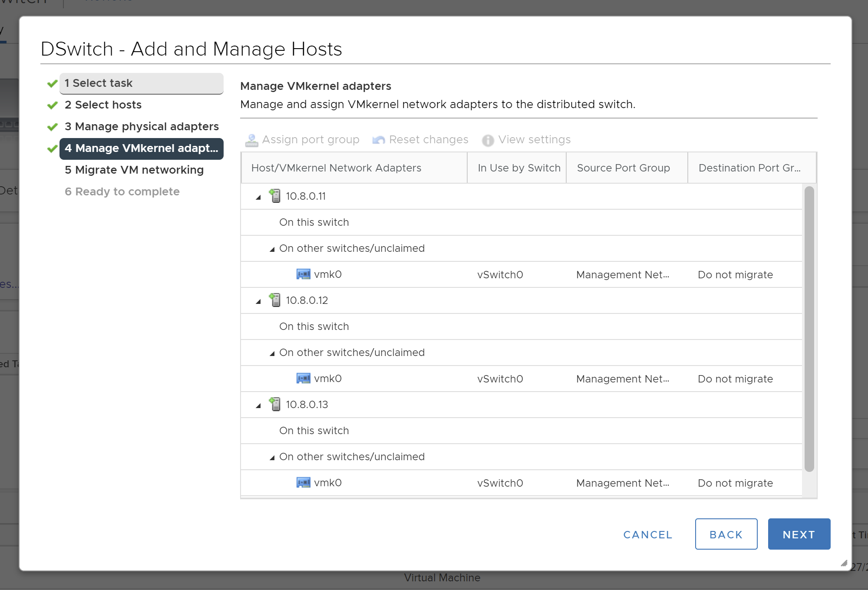Viewport: 868px width, 590px height.
Task: Click the adapters table vertical scrollbar
Action: pos(809,329)
